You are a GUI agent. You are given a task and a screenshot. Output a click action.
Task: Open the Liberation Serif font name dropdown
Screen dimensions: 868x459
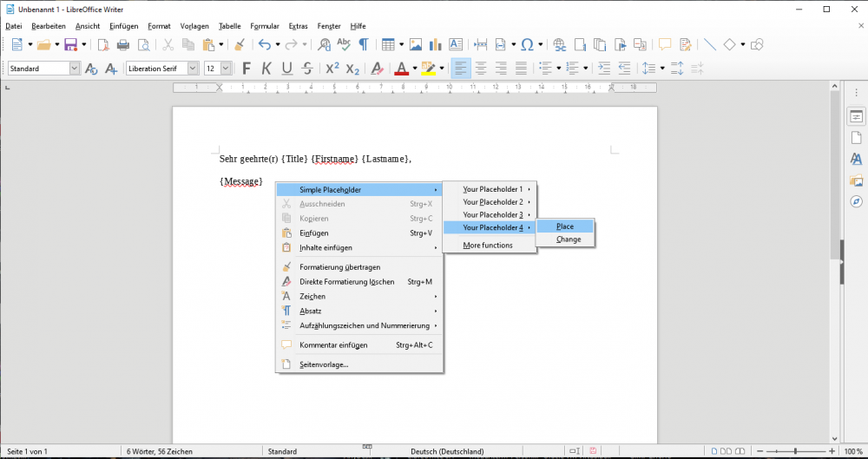coord(193,69)
